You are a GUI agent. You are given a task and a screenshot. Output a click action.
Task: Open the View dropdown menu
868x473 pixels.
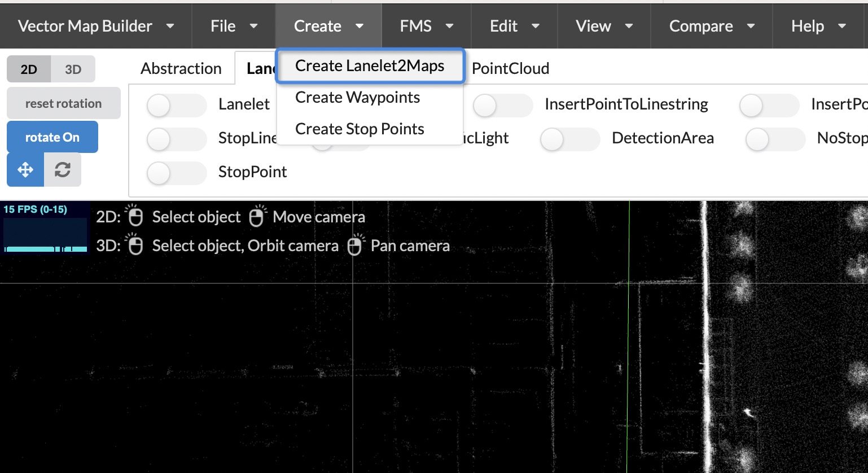604,26
